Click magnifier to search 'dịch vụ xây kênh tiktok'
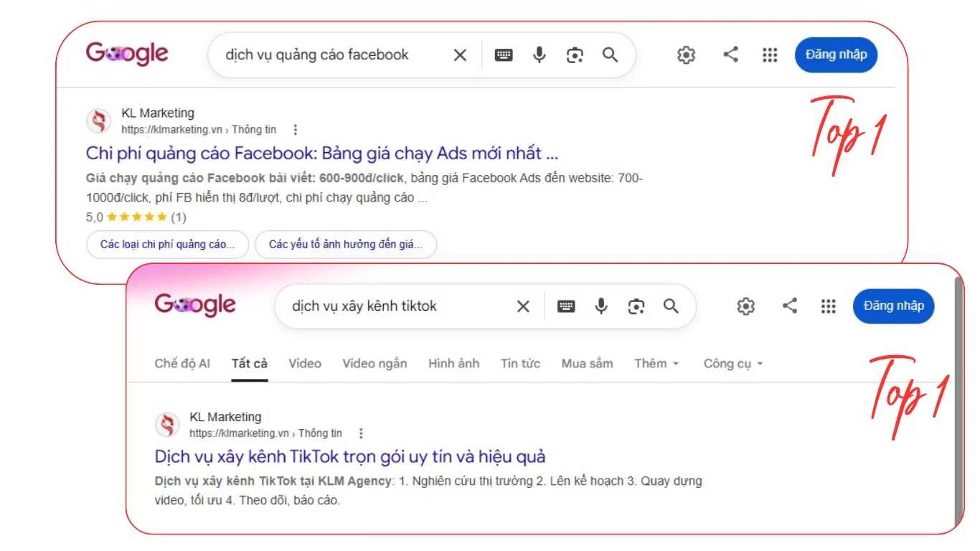This screenshot has height=551, width=980. point(671,306)
